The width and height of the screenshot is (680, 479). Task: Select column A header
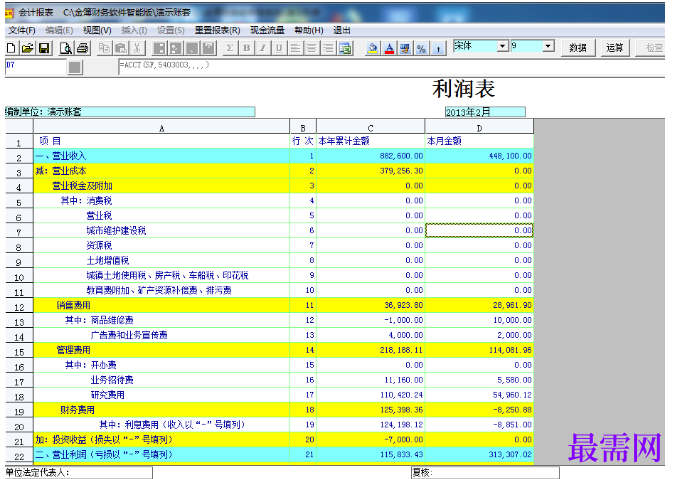coord(162,127)
